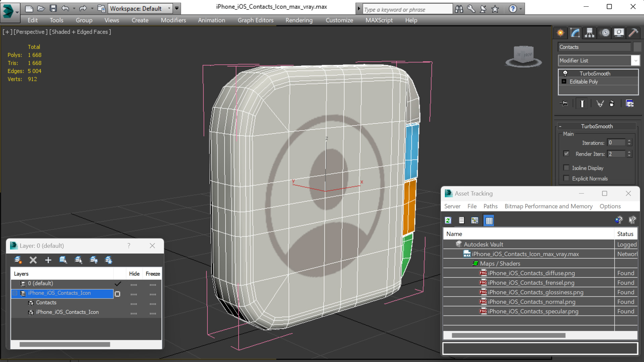
Task: Click the Layer dialog help question mark
Action: point(129,245)
